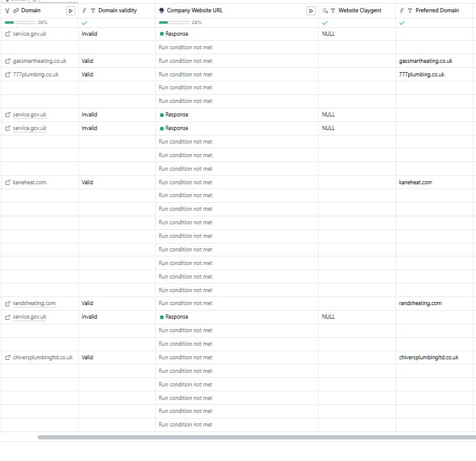This screenshot has height=461, width=476.
Task: Run the Domain column with its play button
Action: tap(70, 11)
